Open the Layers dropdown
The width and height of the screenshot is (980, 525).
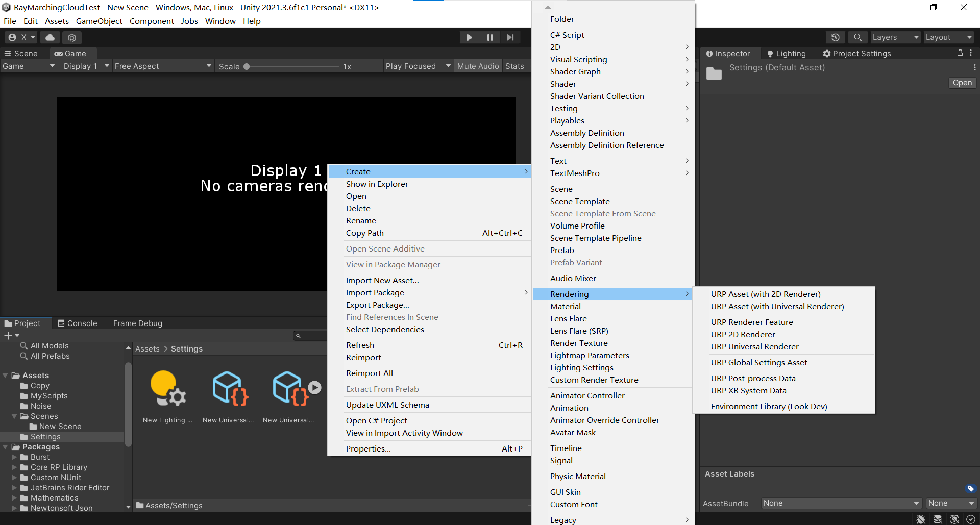tap(895, 37)
